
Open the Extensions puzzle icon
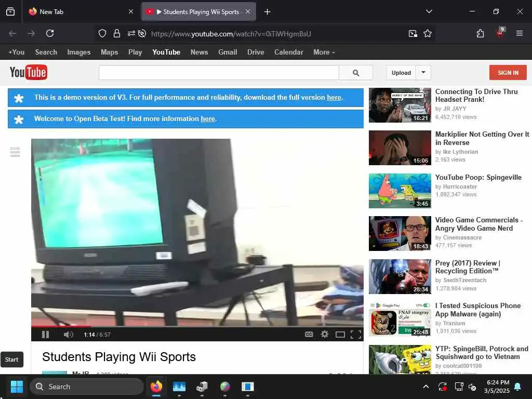tap(480, 33)
